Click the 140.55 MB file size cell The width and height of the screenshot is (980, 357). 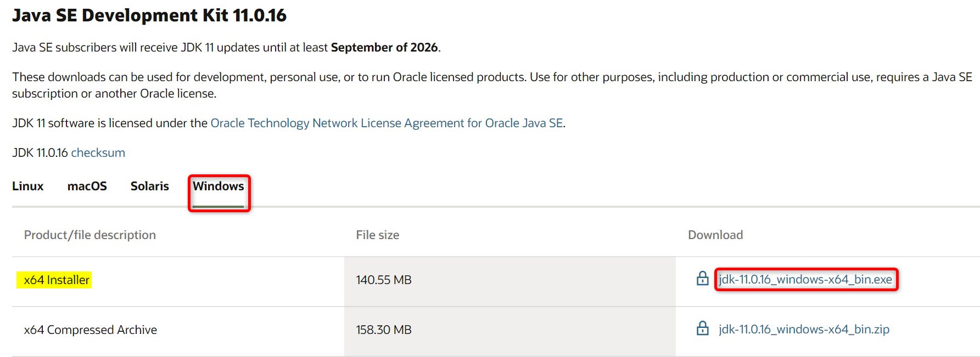click(x=383, y=280)
